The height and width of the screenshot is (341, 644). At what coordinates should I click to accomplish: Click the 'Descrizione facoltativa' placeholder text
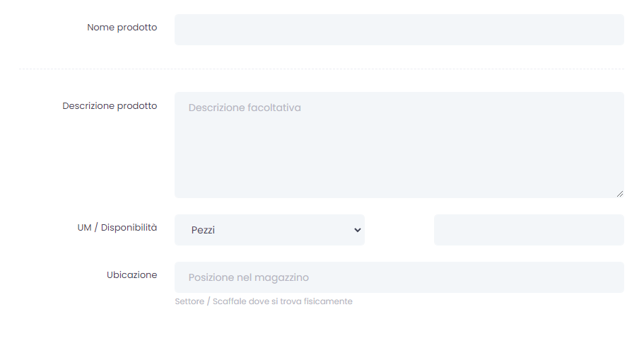pyautogui.click(x=245, y=108)
